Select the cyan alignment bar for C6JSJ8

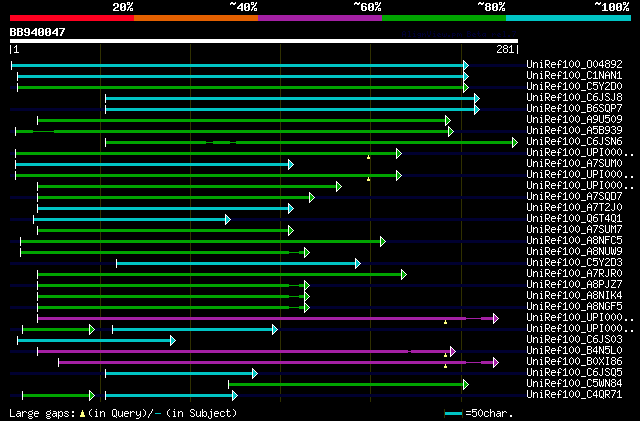click(x=292, y=98)
